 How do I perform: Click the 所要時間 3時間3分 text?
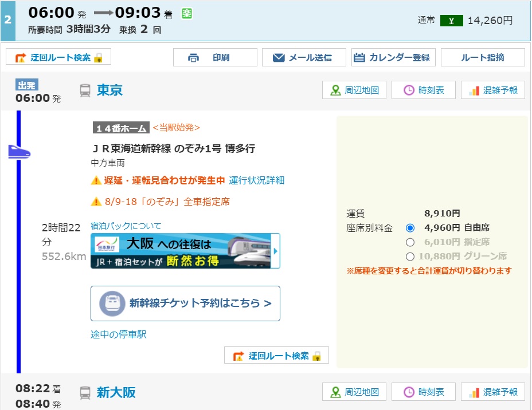[69, 29]
